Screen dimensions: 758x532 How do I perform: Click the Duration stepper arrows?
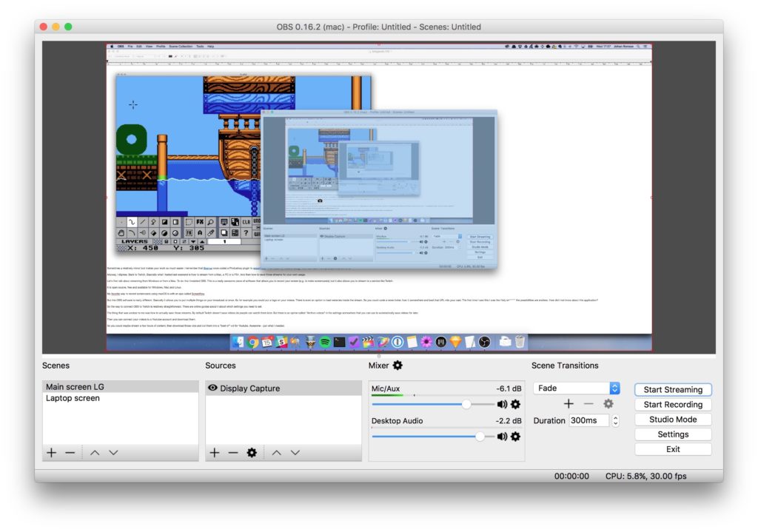(615, 420)
